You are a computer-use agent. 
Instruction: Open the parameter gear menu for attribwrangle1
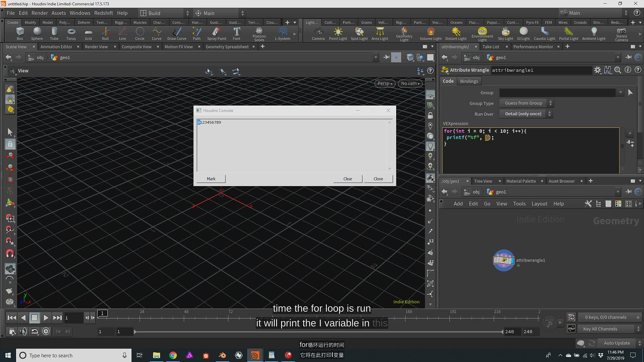click(x=597, y=70)
